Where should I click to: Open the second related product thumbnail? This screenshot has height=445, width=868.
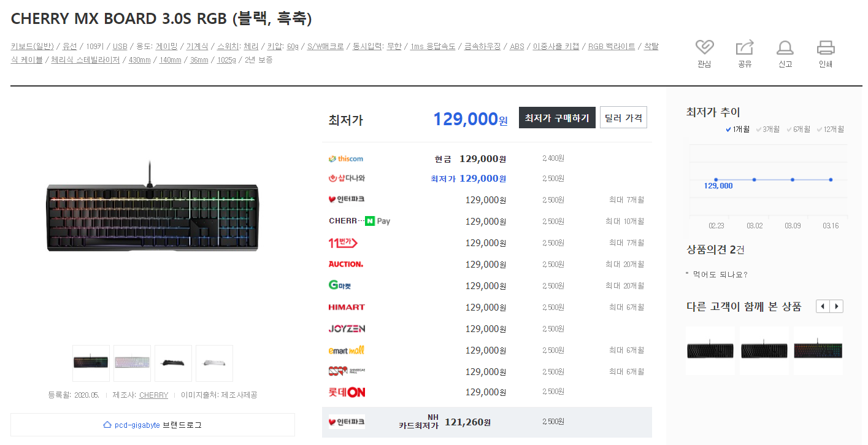point(764,350)
